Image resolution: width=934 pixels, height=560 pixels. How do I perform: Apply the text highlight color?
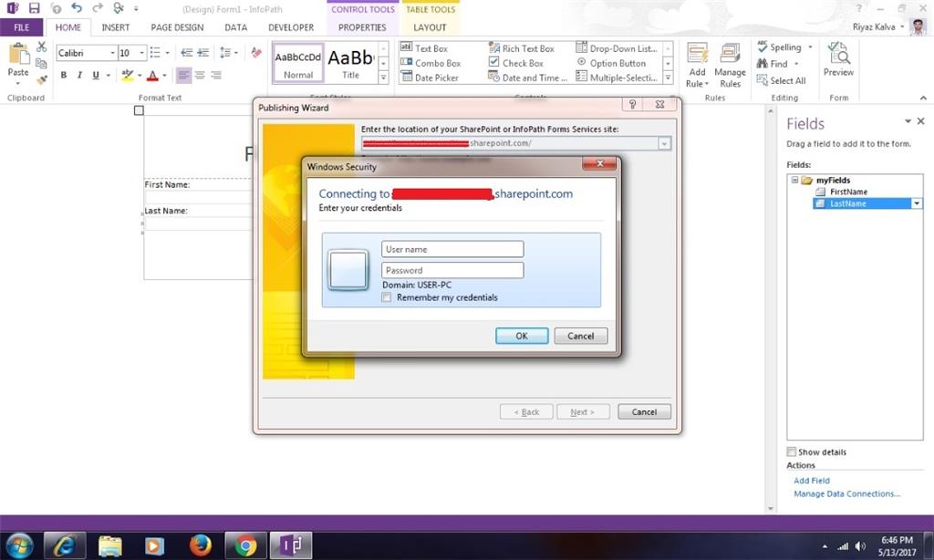[127, 76]
